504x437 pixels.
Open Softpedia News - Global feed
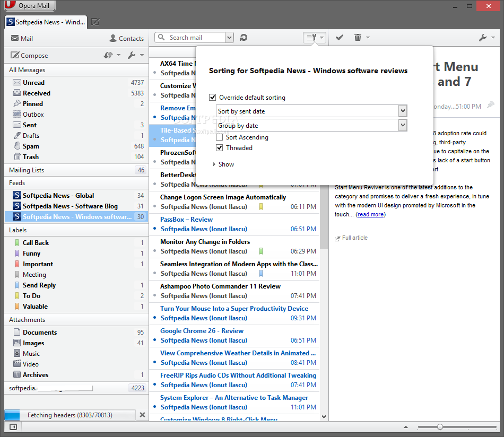(x=77, y=195)
